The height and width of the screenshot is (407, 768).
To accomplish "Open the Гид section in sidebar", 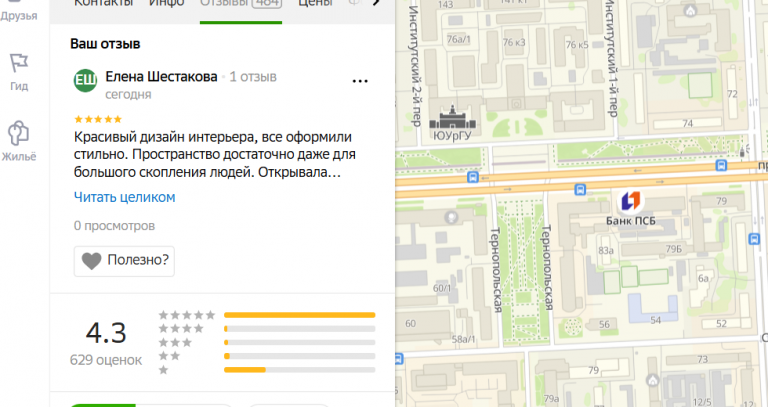I will tap(19, 72).
